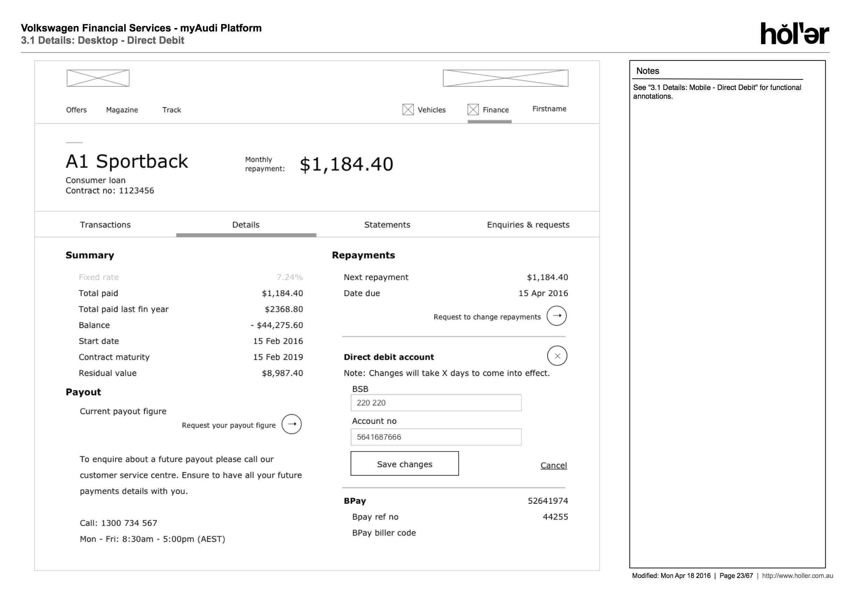Click the Summary heading

point(90,255)
